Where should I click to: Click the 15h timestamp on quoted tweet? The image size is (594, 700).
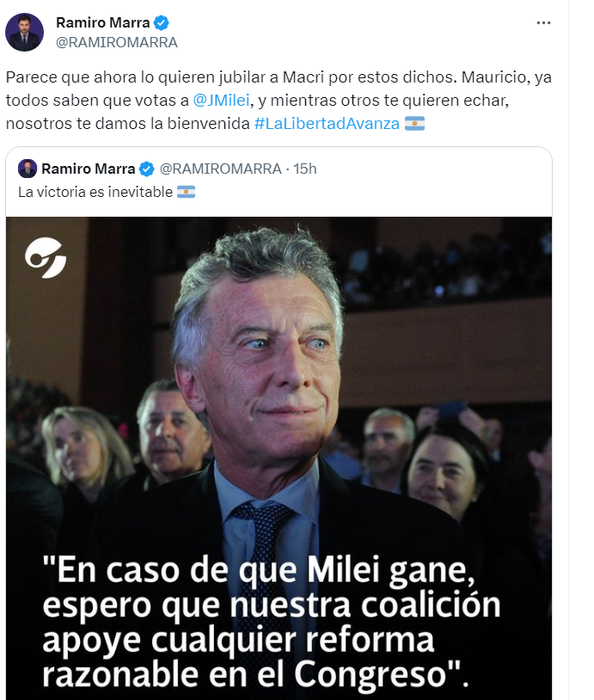pos(305,169)
